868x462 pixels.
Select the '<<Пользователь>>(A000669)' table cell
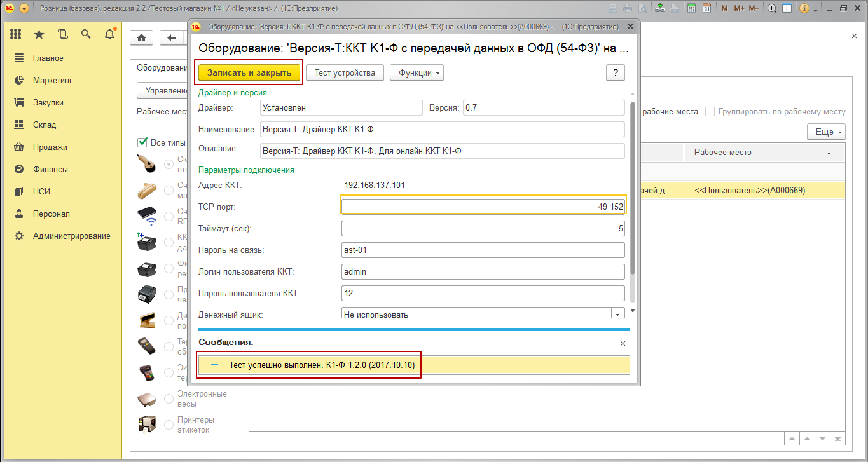764,189
